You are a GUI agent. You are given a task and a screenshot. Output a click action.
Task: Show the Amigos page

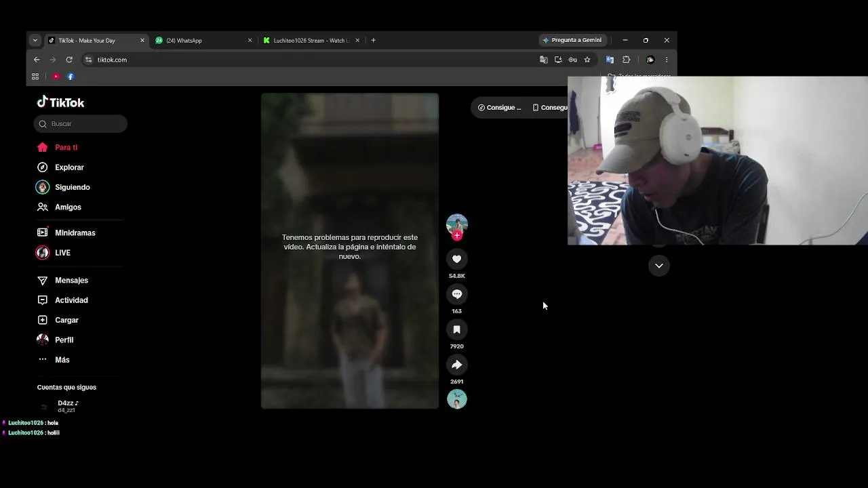tap(68, 207)
